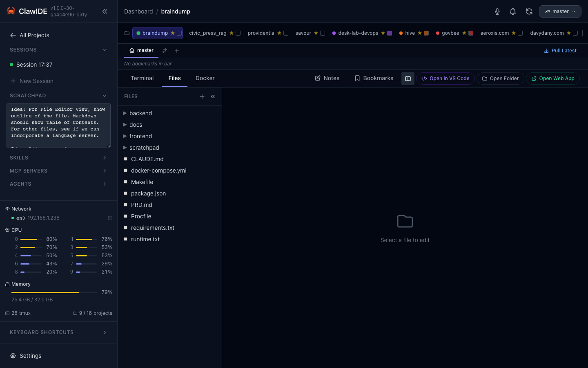Switch to the Docker tab
Viewport: 588px width, 368px height.
[x=205, y=78]
